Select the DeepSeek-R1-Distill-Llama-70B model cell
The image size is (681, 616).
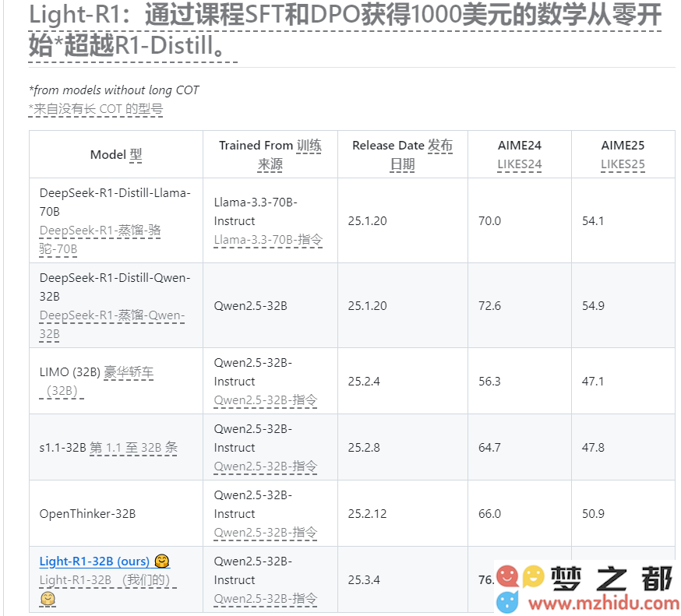pos(116,220)
